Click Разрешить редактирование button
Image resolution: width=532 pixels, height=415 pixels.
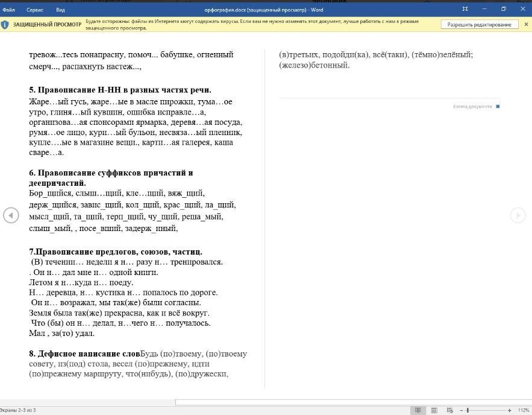480,25
